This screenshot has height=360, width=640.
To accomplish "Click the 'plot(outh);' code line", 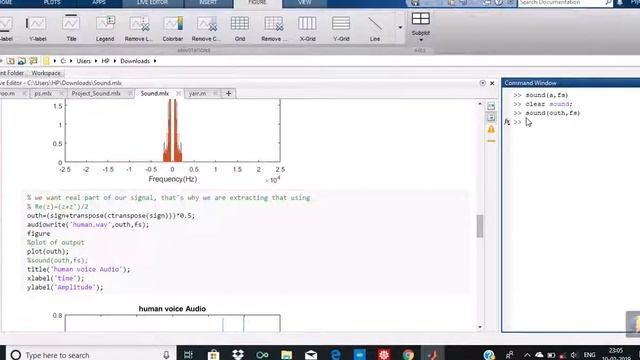I will (x=48, y=251).
